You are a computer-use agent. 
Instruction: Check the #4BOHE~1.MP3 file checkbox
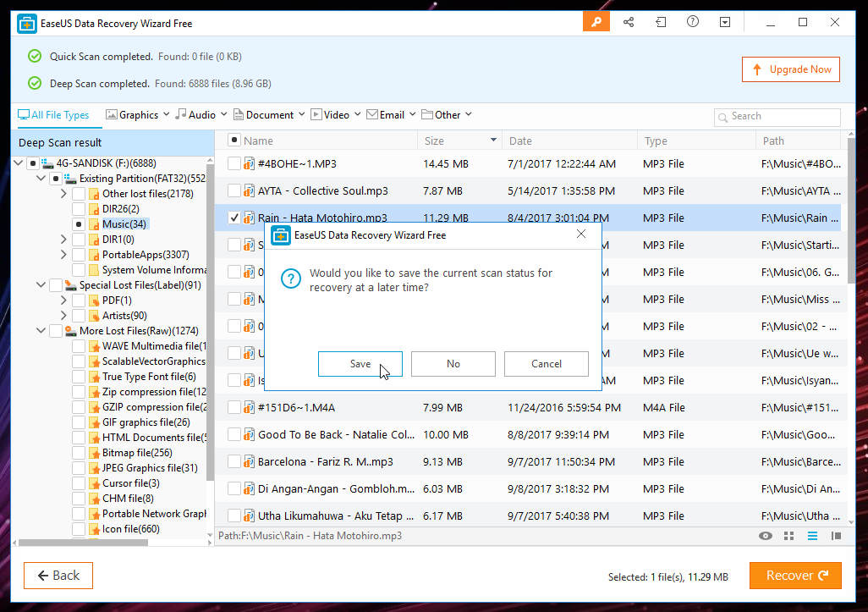click(234, 163)
